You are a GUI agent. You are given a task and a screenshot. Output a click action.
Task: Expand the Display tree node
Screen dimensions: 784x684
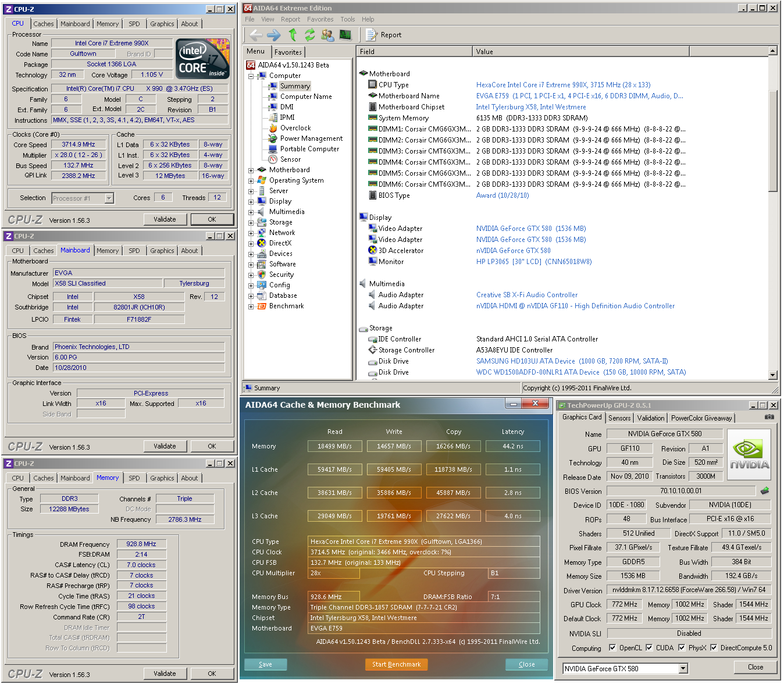click(x=251, y=201)
